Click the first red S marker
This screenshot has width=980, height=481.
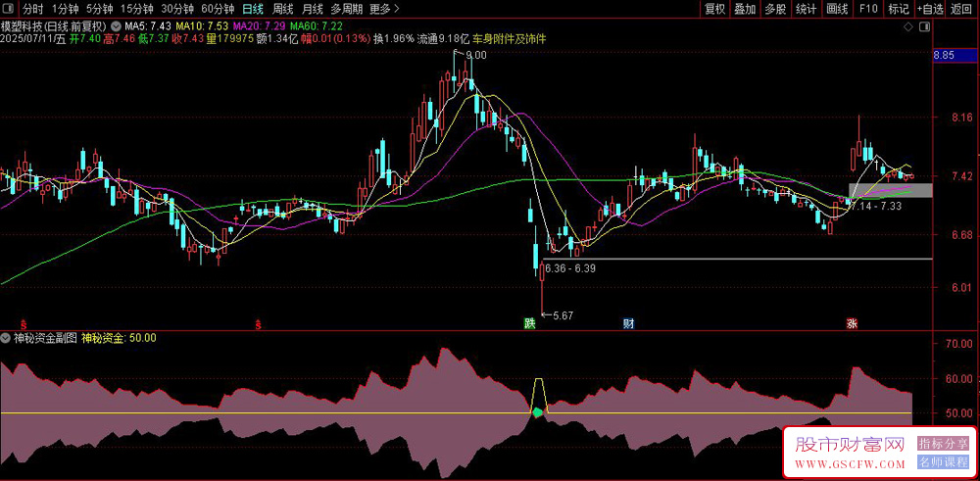(x=24, y=323)
